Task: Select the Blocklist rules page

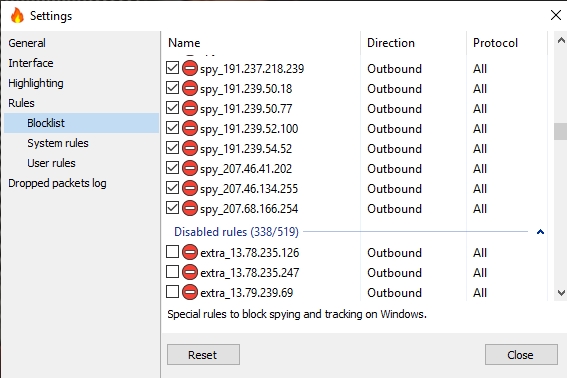Action: 81,123
